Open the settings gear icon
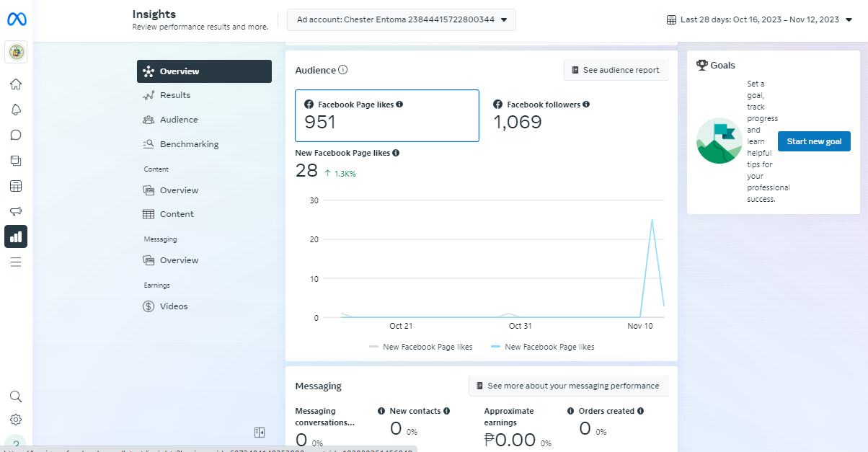The image size is (868, 452). coord(16,420)
